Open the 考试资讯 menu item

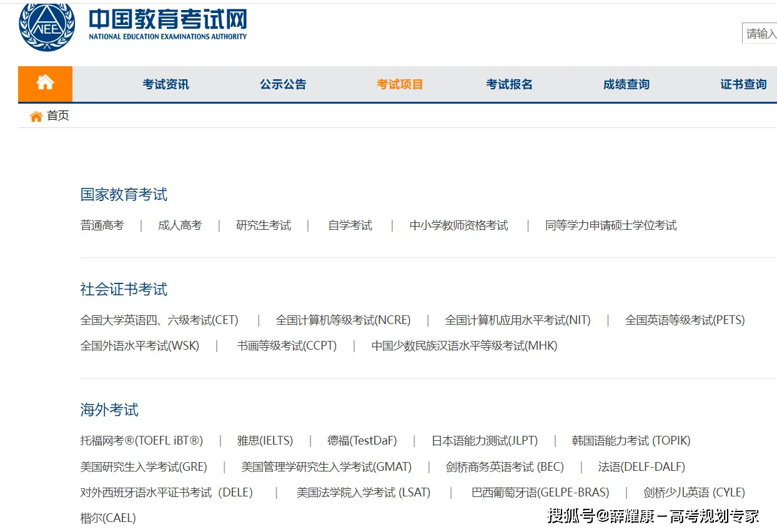(x=165, y=84)
